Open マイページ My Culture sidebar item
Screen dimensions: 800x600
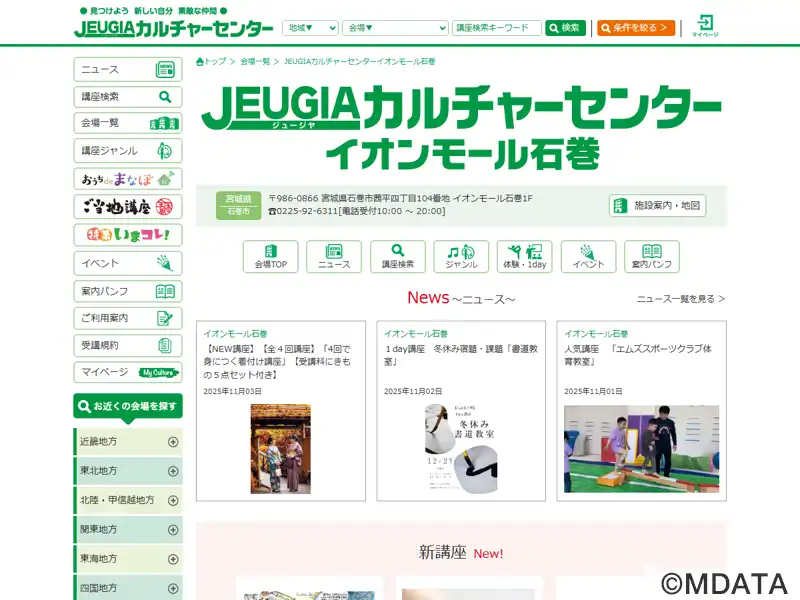[128, 372]
